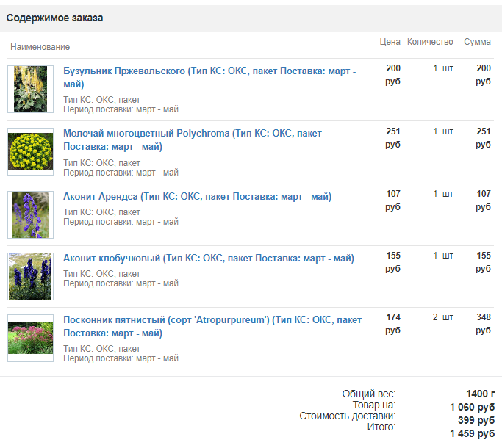This screenshot has width=502, height=448.
Task: Click the sum '200 руб' for Бузульник
Action: [x=483, y=75]
